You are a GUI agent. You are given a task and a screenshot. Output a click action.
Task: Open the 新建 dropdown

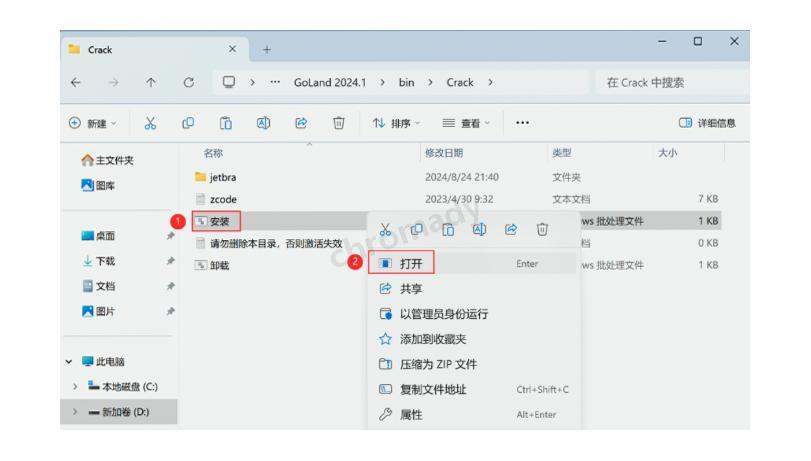[93, 123]
